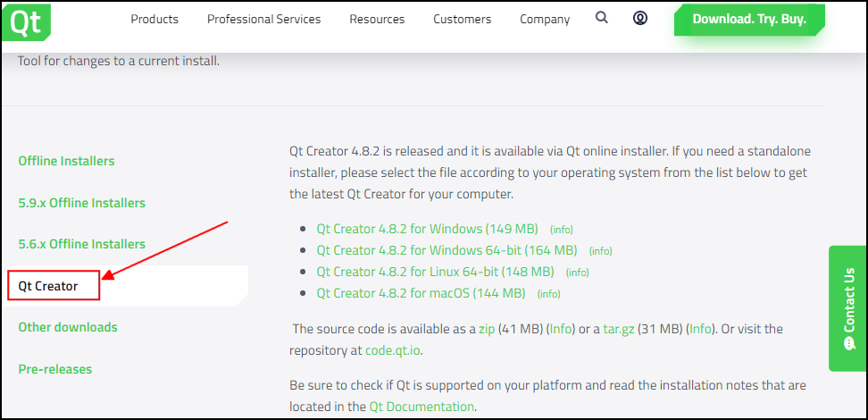Open the Company menu

point(545,19)
